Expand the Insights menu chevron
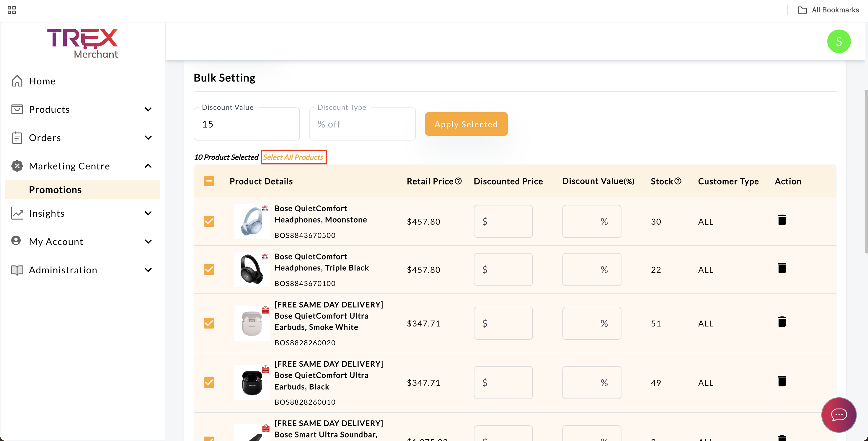The width and height of the screenshot is (868, 441). (x=148, y=213)
